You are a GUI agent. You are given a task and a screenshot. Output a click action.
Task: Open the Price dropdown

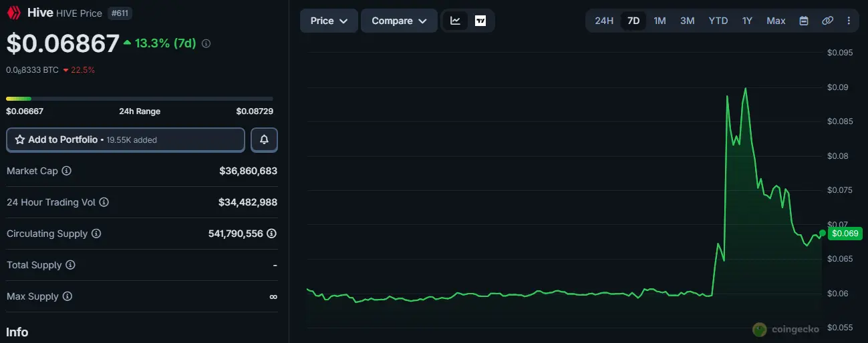[329, 21]
